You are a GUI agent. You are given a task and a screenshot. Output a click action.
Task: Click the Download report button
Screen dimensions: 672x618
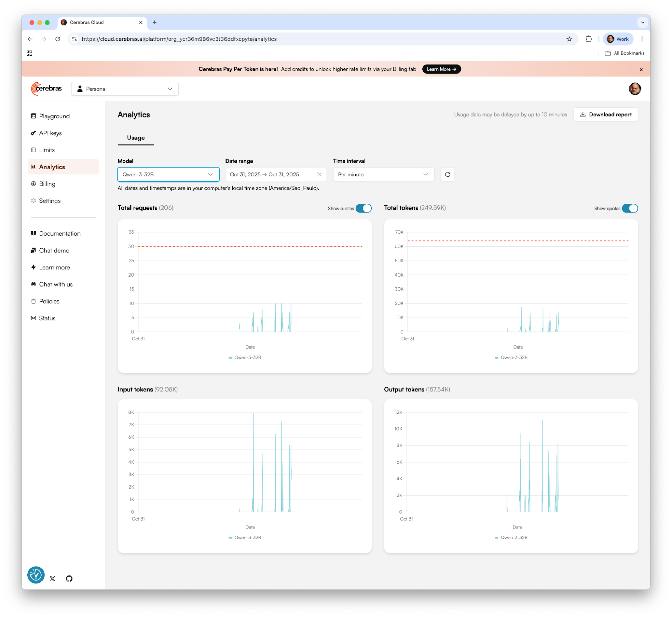(605, 114)
